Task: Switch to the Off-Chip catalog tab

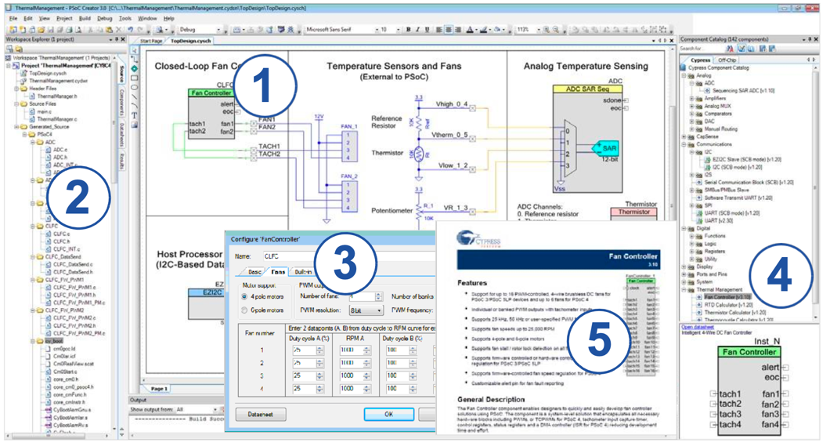Action: (x=727, y=60)
